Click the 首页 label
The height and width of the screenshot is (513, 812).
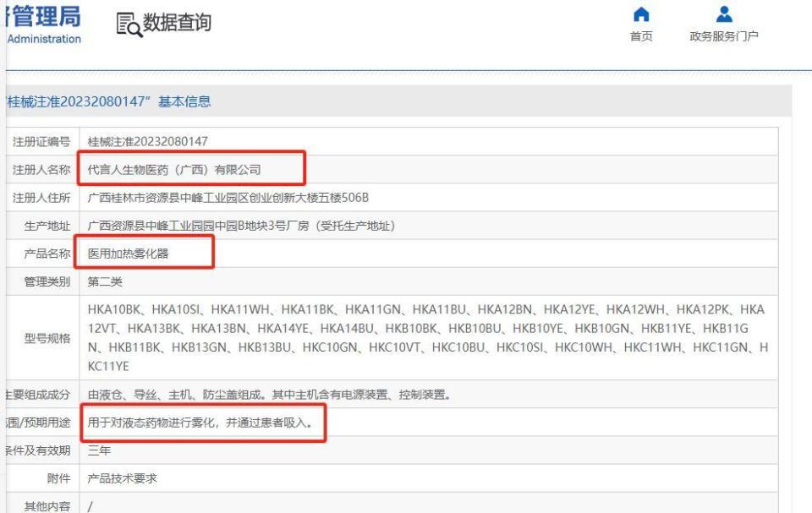[x=641, y=36]
